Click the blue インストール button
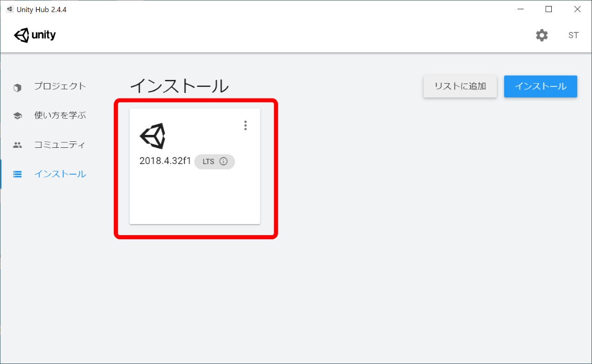The image size is (592, 364). [x=541, y=86]
